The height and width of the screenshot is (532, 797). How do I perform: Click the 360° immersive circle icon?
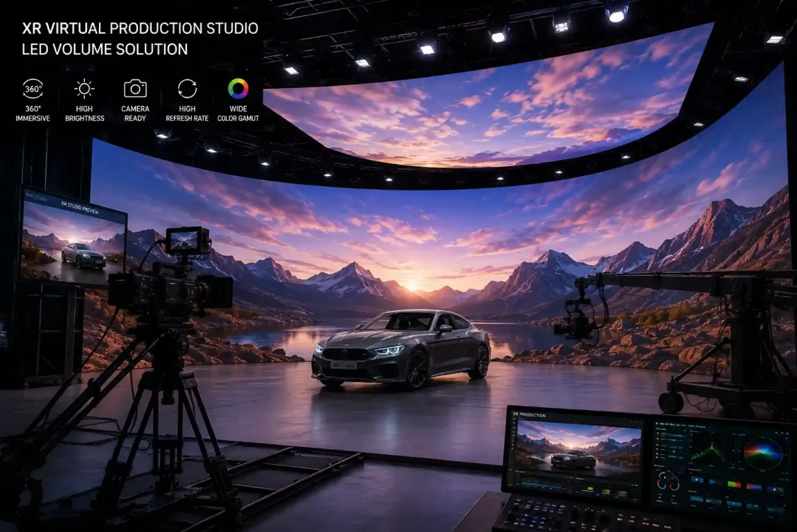(33, 88)
